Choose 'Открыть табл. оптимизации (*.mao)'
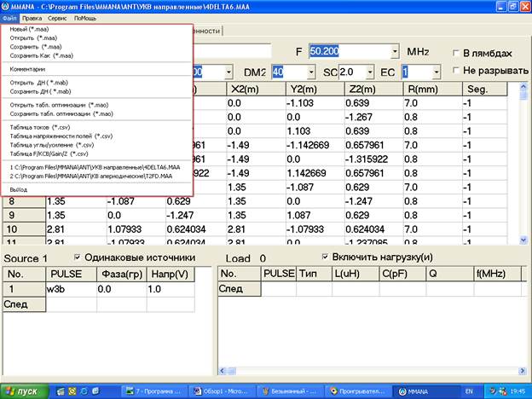The image size is (532, 399). 60,105
